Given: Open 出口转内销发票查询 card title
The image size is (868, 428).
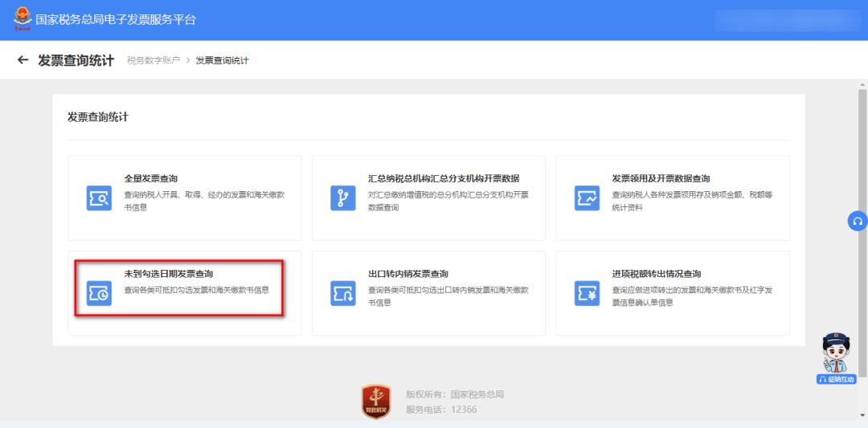Looking at the screenshot, I should [x=408, y=274].
